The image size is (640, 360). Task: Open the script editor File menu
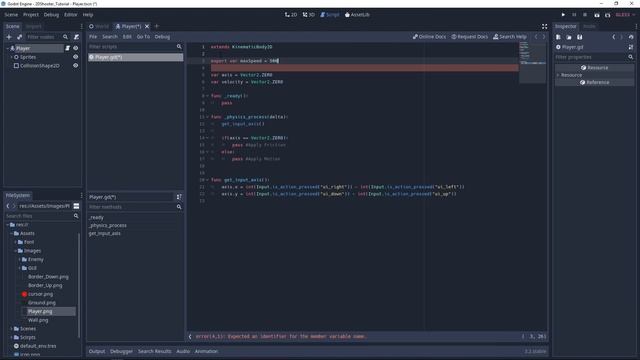(93, 37)
